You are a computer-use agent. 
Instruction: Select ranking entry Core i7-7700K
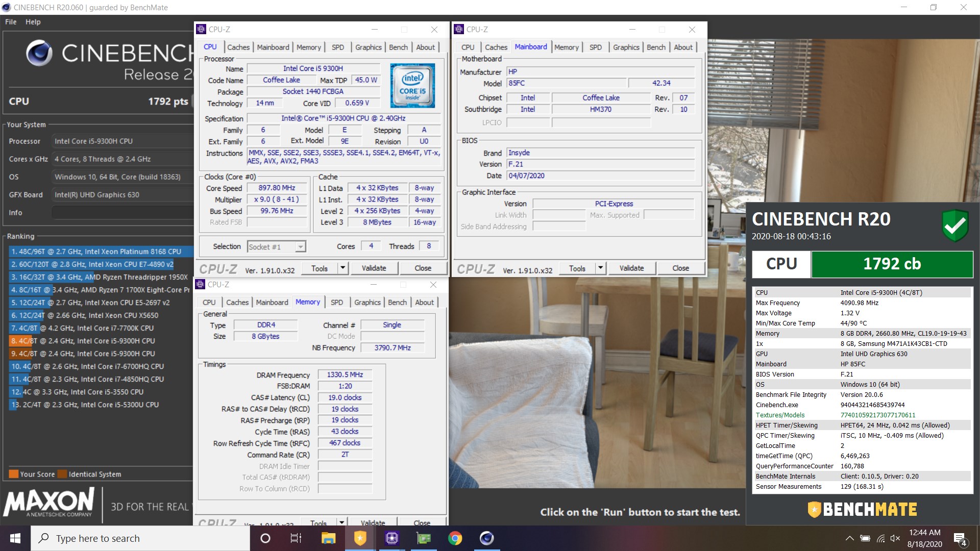click(101, 328)
